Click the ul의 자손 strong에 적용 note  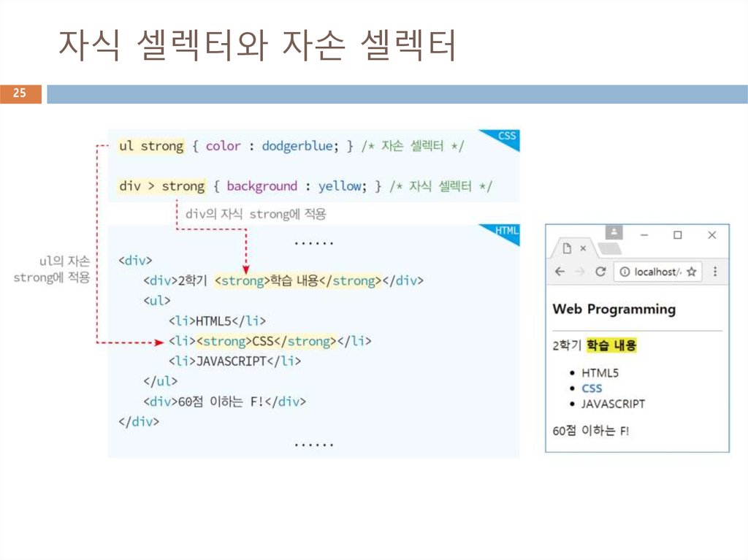pyautogui.click(x=53, y=269)
